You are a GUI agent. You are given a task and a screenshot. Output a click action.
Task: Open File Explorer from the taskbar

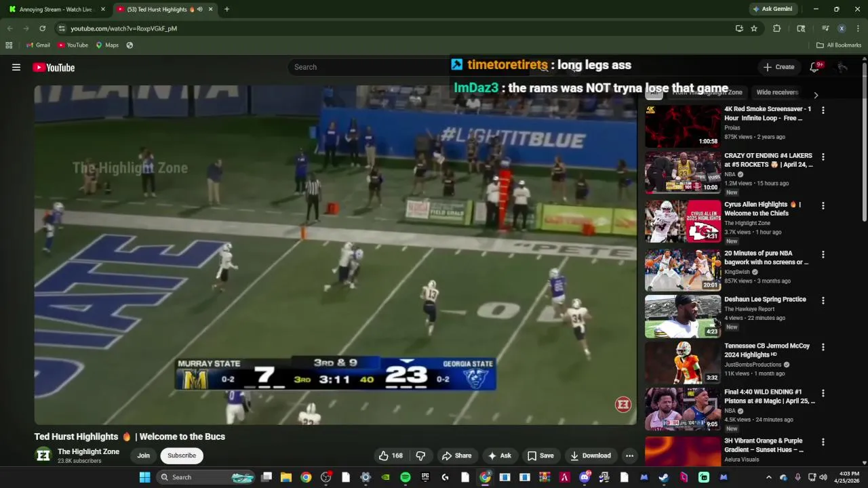click(286, 477)
